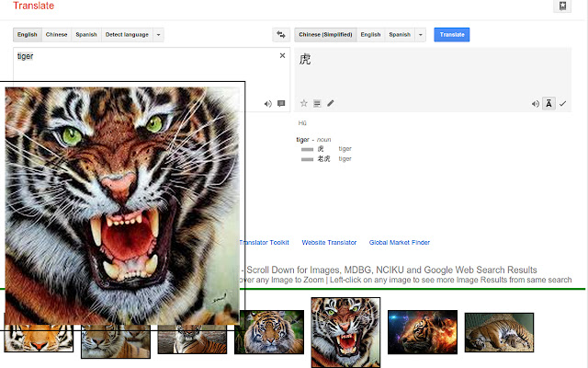This screenshot has height=368, width=588.
Task: Click the enlarged roaring tiger zoom preview
Action: click(122, 206)
